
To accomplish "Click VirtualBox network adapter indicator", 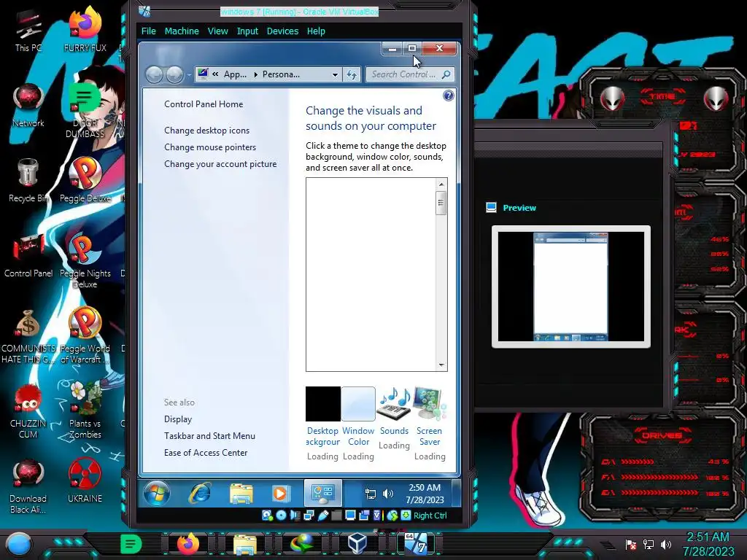I will click(x=309, y=516).
